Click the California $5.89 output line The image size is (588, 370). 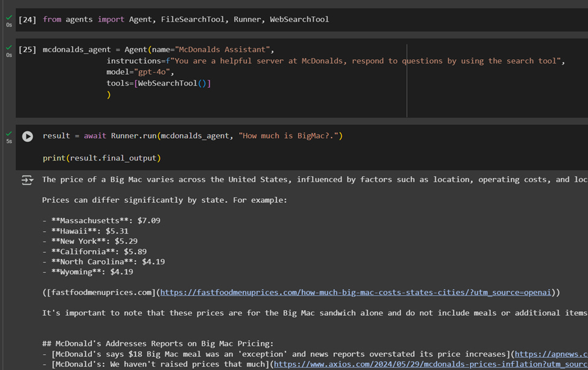95,252
